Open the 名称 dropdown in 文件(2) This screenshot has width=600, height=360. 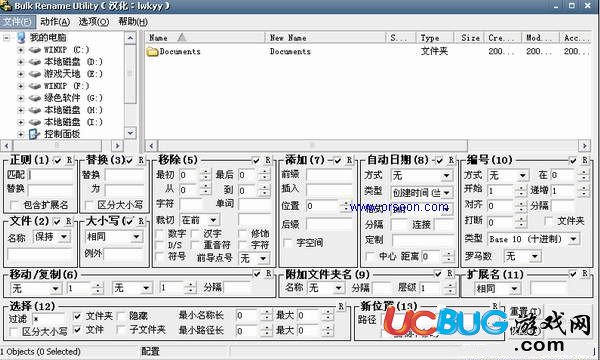pos(64,237)
